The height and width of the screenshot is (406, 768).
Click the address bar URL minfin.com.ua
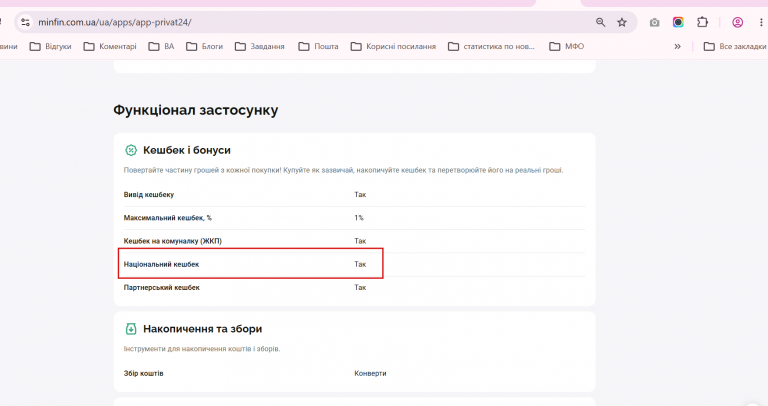pos(115,22)
